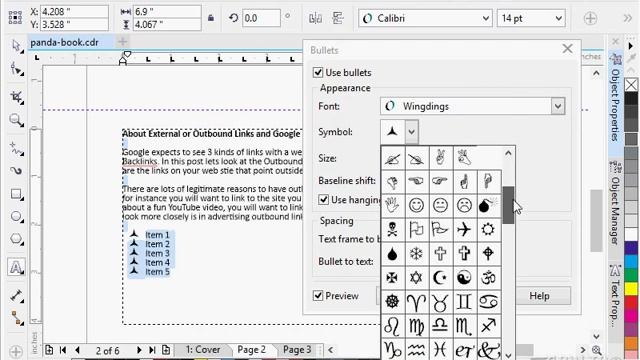Go to the next page arrow

[139, 350]
